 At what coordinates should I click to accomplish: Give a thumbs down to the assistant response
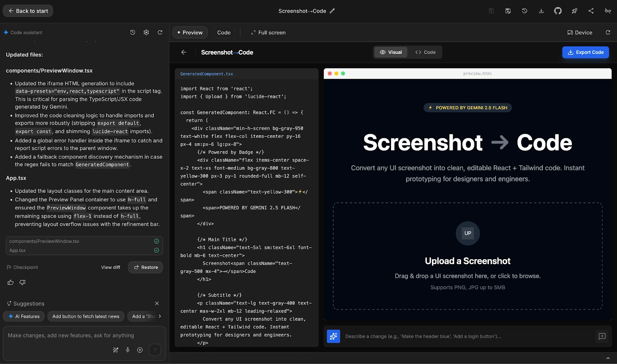click(22, 282)
